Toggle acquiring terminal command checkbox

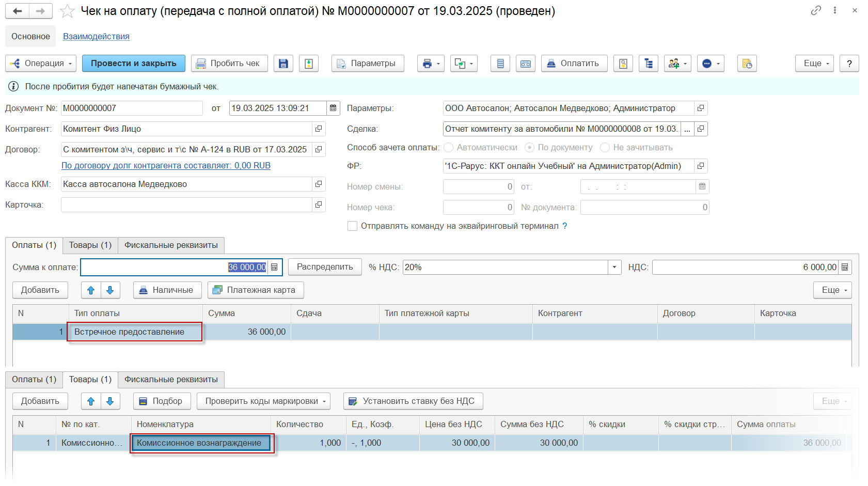[x=353, y=226]
